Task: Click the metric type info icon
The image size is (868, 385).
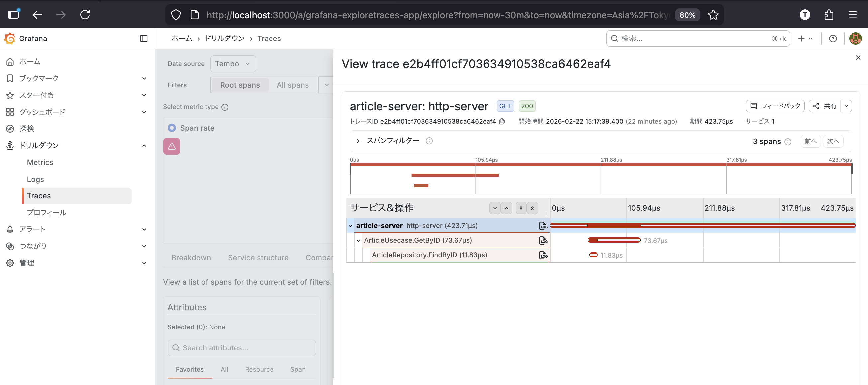Action: point(225,107)
